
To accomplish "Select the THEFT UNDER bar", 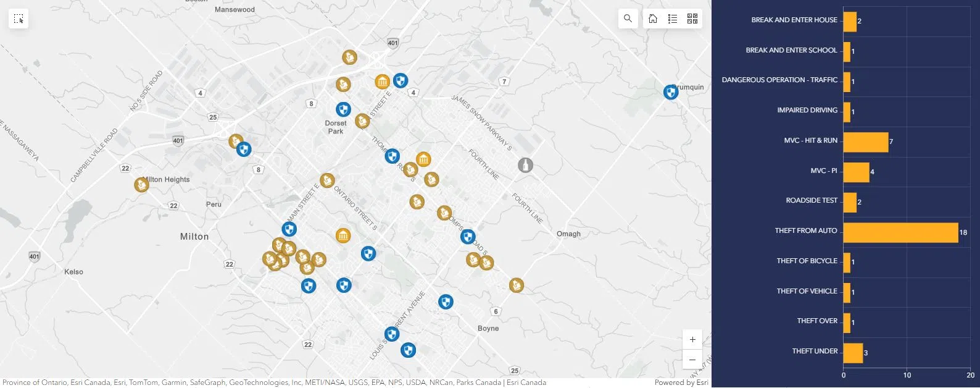I will pos(853,353).
